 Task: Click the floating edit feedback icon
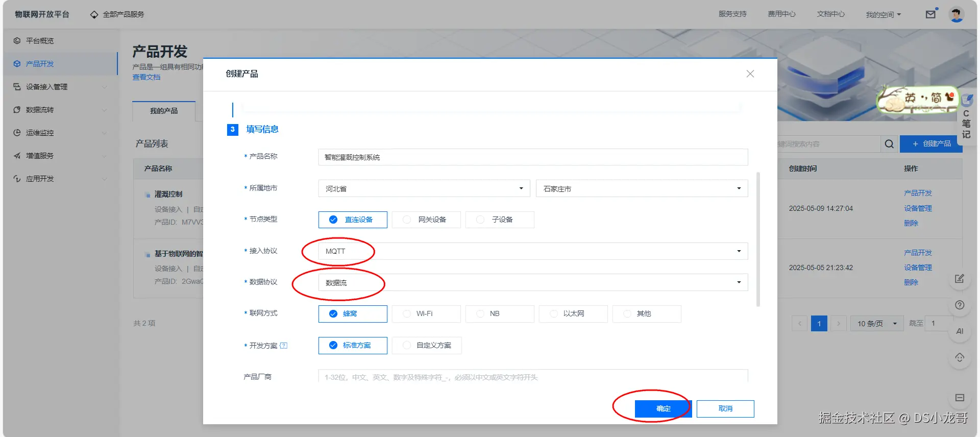point(960,279)
